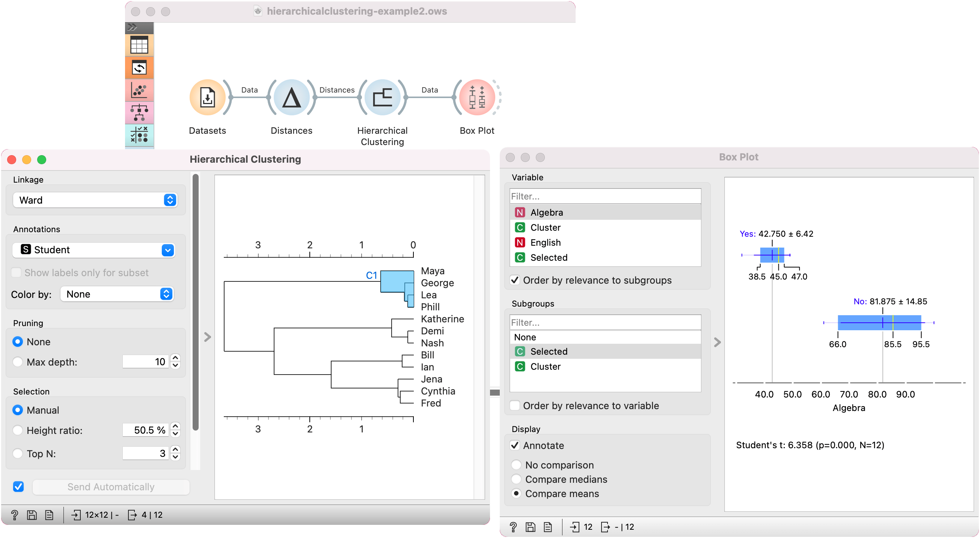This screenshot has width=980, height=538.
Task: Open the Student annotations dropdown
Action: (x=94, y=250)
